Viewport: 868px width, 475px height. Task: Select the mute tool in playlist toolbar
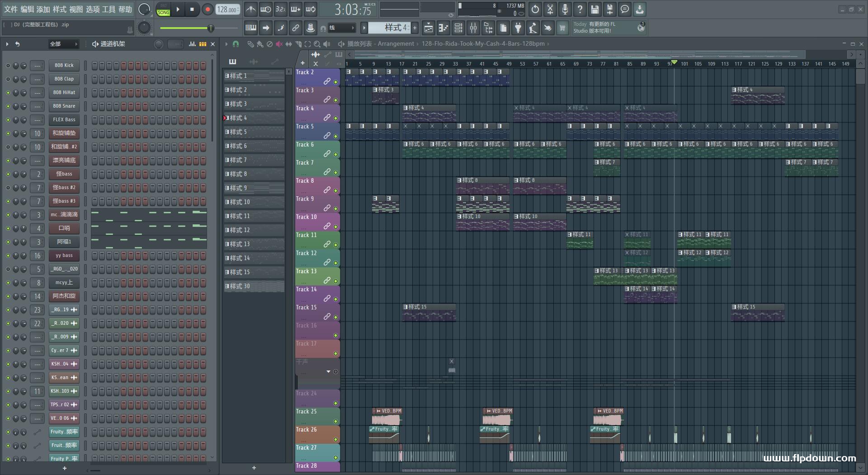[279, 44]
